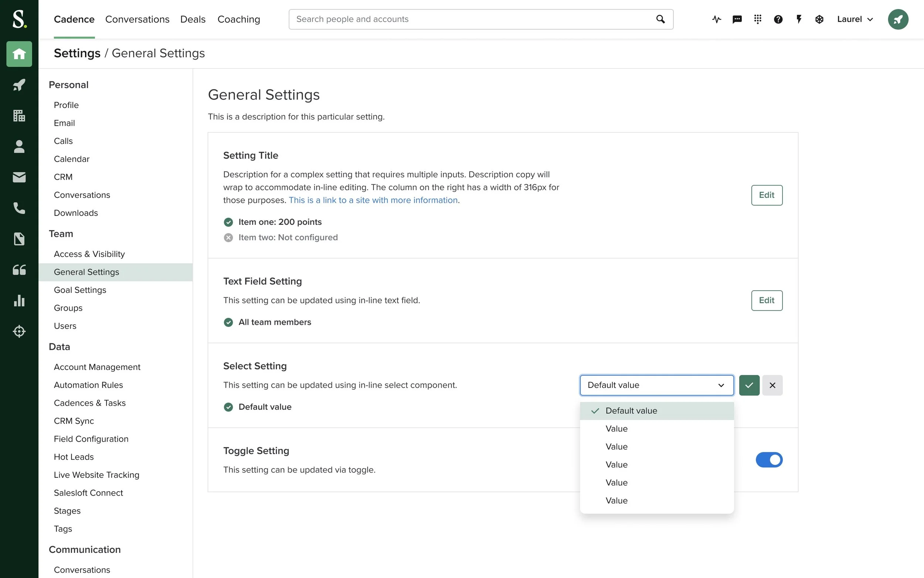Choose the checked Default value option
The height and width of the screenshot is (578, 924).
click(x=631, y=411)
